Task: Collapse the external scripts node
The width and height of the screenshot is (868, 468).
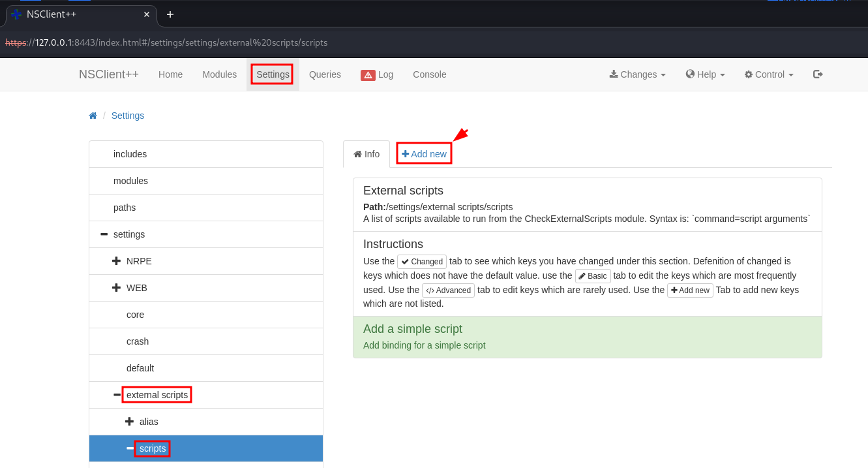Action: (x=117, y=395)
